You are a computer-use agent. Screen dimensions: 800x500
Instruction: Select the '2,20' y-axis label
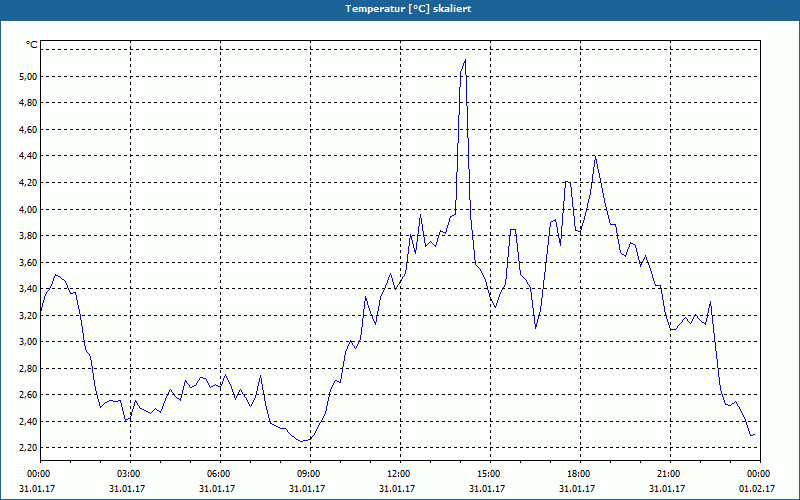pyautogui.click(x=28, y=448)
